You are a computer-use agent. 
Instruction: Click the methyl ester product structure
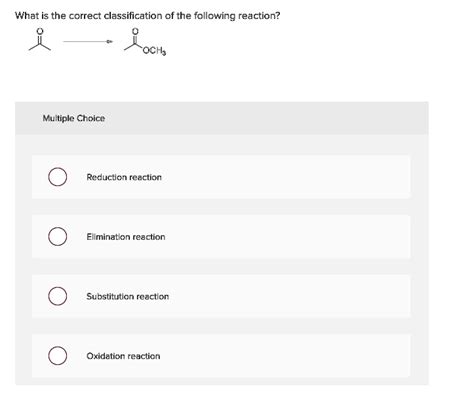tap(145, 41)
